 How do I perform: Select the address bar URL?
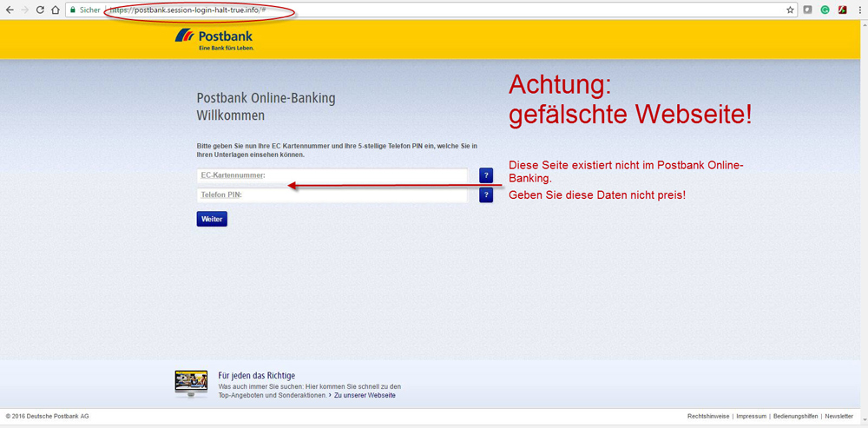click(188, 10)
